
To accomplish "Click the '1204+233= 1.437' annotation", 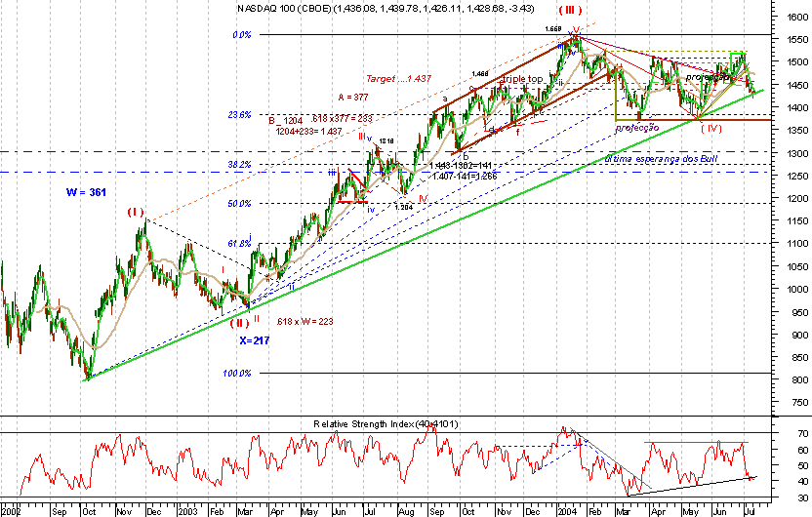I will click(308, 131).
